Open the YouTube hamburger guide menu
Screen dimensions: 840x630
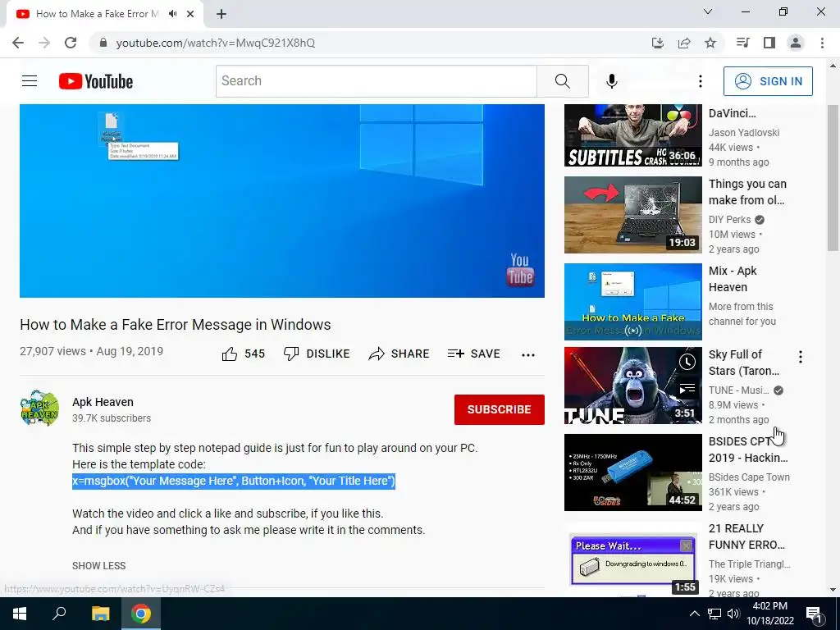tap(30, 81)
